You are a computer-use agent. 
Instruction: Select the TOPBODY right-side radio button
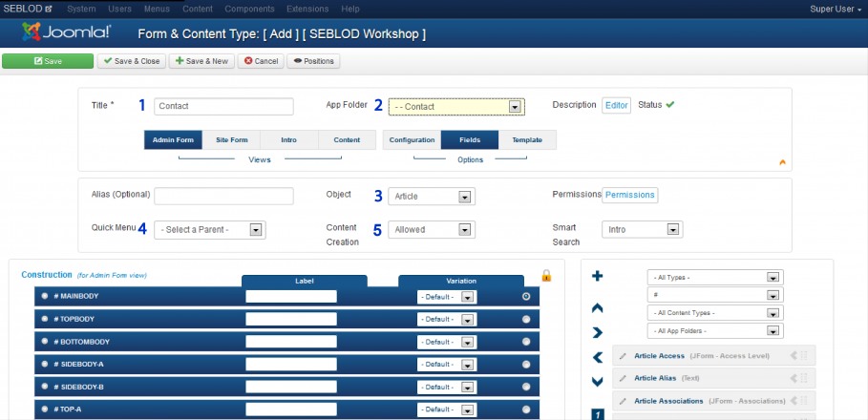point(526,319)
